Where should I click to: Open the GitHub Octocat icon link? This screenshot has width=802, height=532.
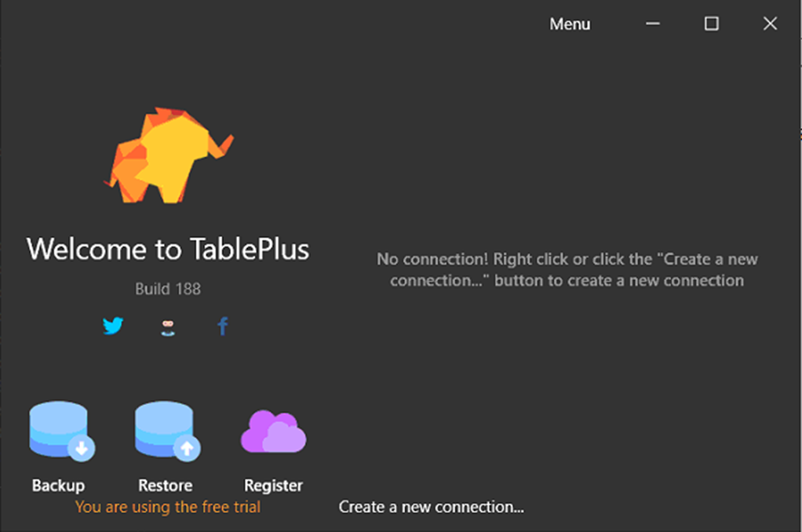(x=167, y=326)
